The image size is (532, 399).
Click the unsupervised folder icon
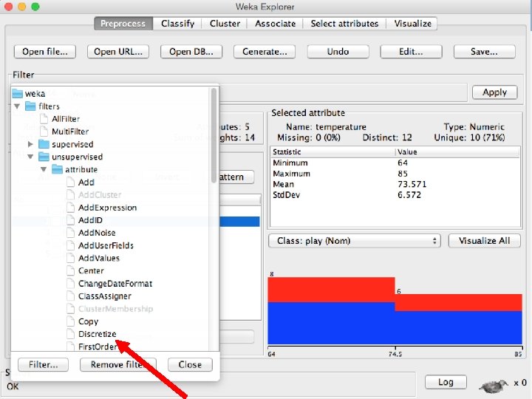coord(44,157)
